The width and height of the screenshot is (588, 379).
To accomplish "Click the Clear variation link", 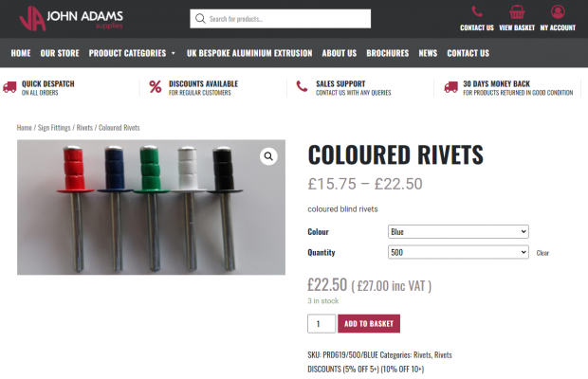I will click(542, 253).
